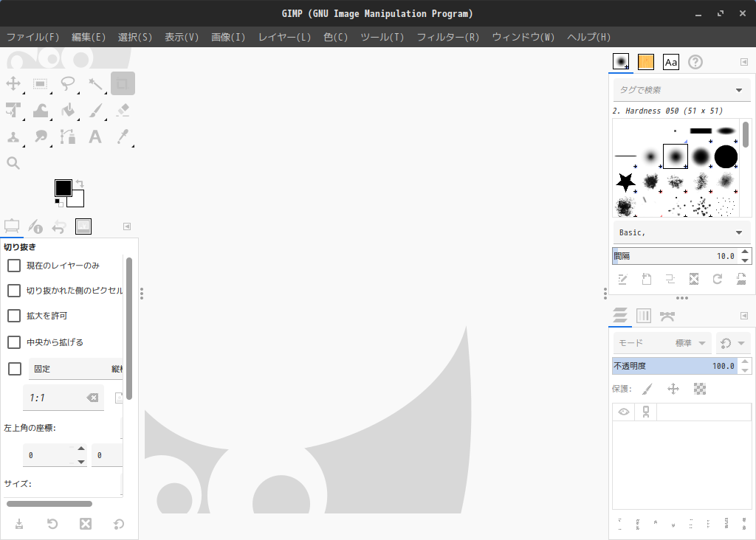Reset tool options to default values
Screen dimensions: 756x540
118,524
